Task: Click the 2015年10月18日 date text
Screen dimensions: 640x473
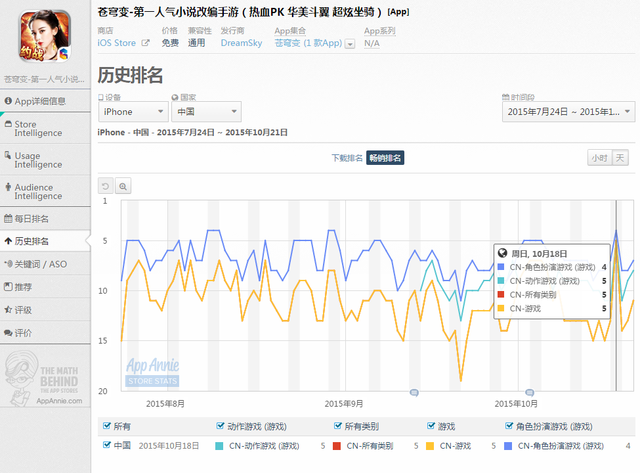Action: [x=169, y=446]
